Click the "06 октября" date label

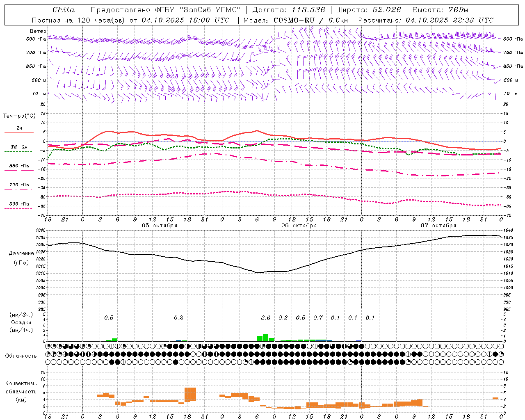click(x=299, y=225)
